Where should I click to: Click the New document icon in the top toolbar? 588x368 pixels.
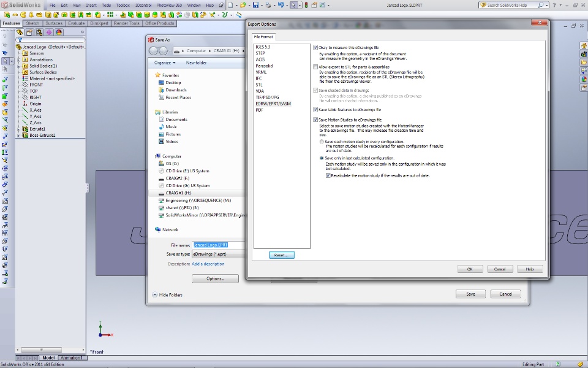pos(230,5)
